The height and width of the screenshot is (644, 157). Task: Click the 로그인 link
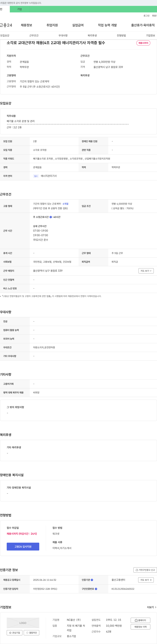tap(146, 16)
